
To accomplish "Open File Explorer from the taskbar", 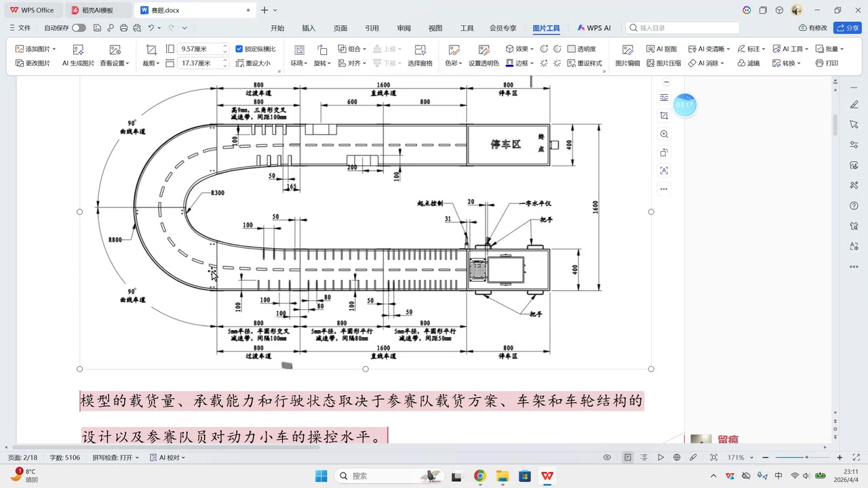I will [502, 476].
